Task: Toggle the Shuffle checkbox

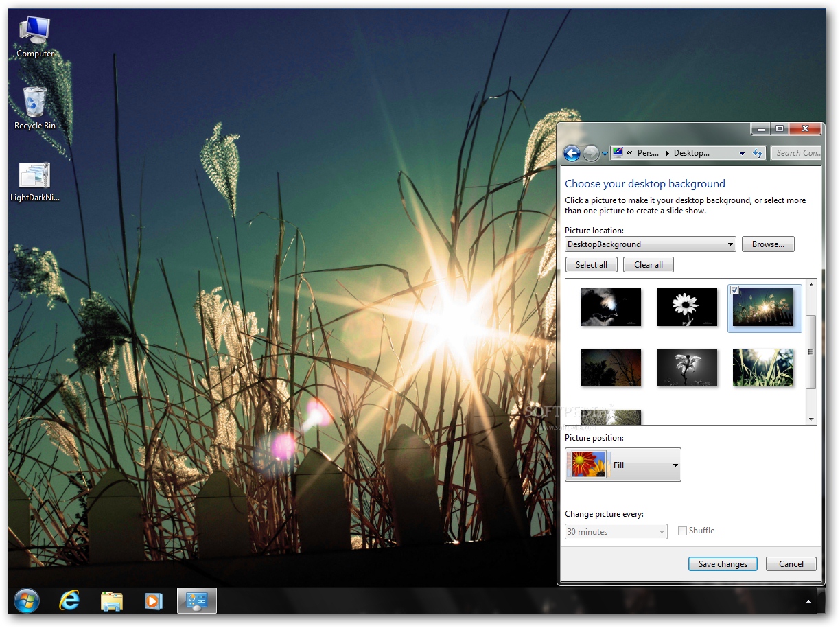Action: pos(682,531)
